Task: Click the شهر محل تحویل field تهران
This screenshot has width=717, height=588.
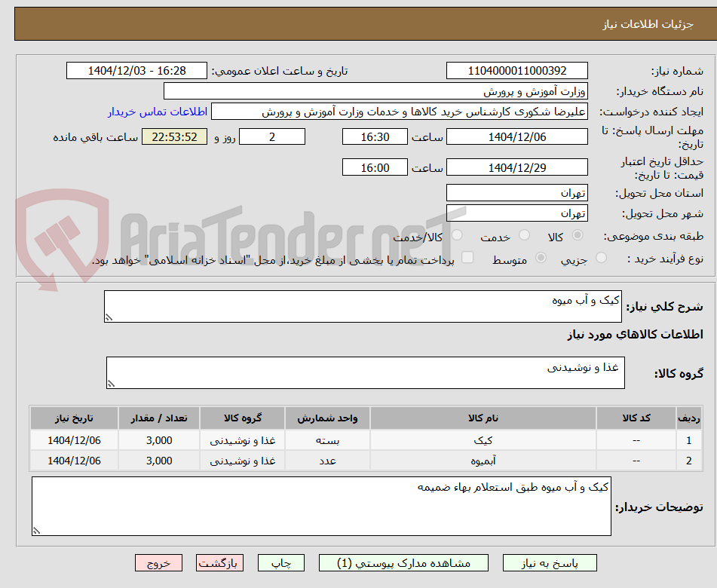Action: click(517, 213)
